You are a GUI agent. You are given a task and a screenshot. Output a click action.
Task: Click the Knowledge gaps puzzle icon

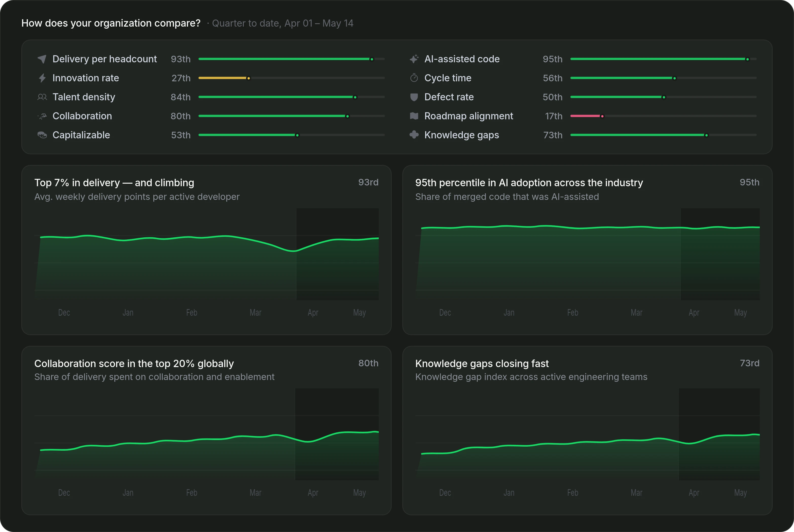414,135
